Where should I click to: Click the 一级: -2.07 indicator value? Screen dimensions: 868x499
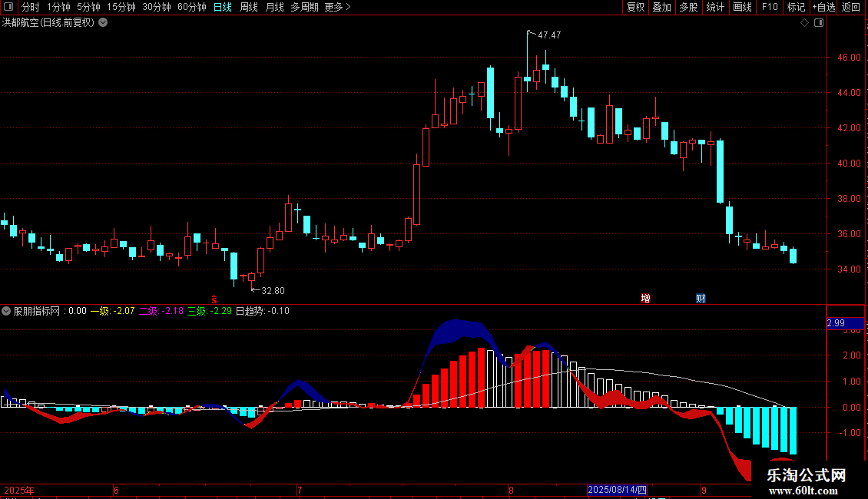pyautogui.click(x=112, y=311)
